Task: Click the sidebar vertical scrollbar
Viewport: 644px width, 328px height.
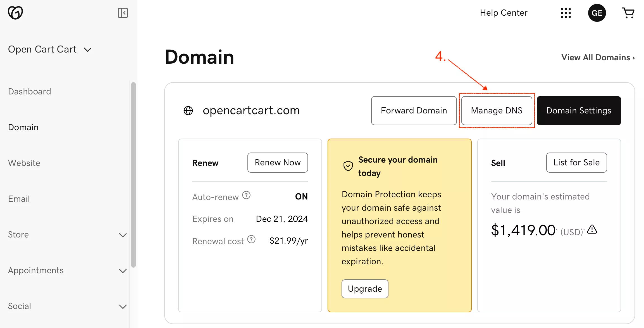Action: pos(133,175)
